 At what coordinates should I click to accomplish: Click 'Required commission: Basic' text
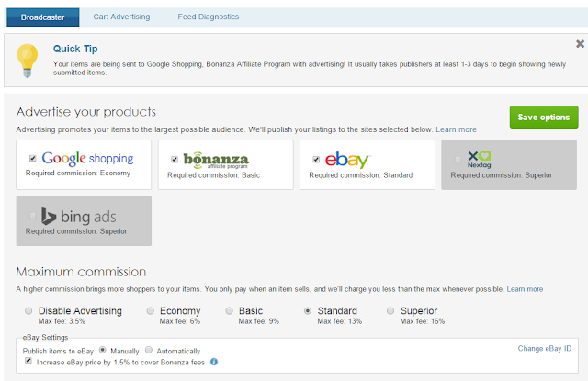213,175
